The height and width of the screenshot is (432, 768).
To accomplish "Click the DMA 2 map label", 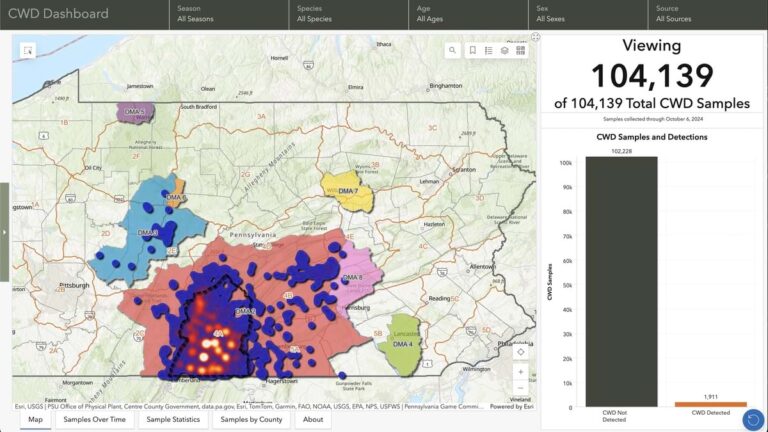I will point(245,312).
